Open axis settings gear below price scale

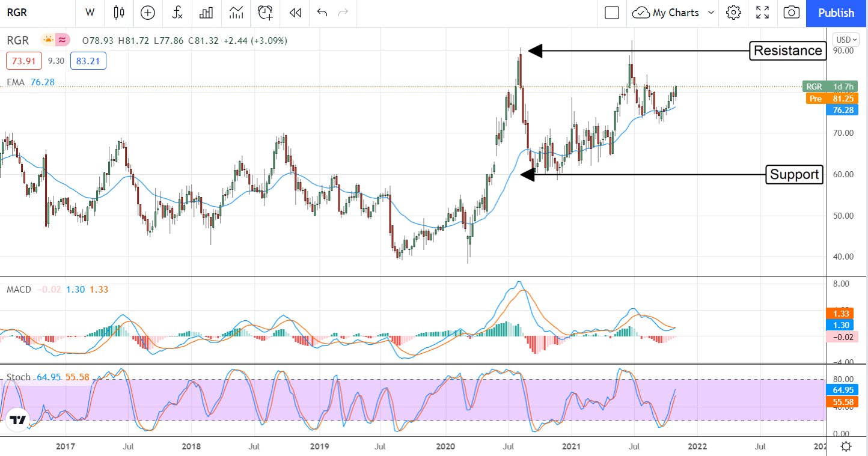click(x=846, y=446)
